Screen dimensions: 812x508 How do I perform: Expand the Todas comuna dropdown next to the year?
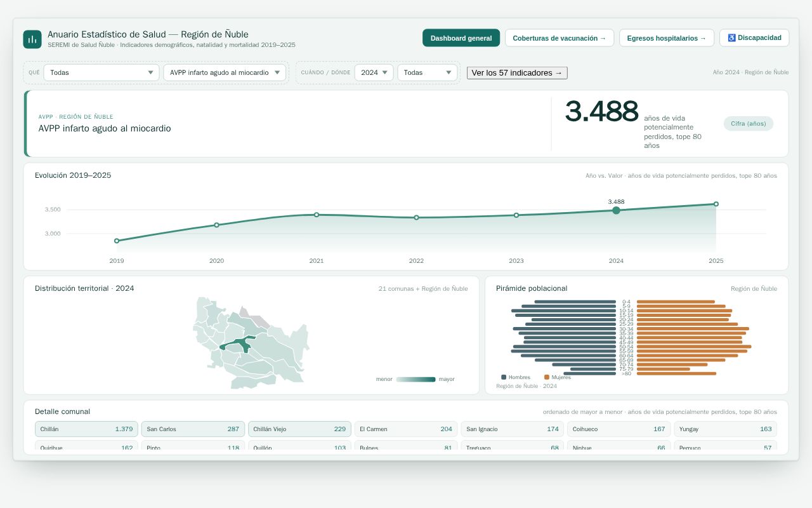428,72
